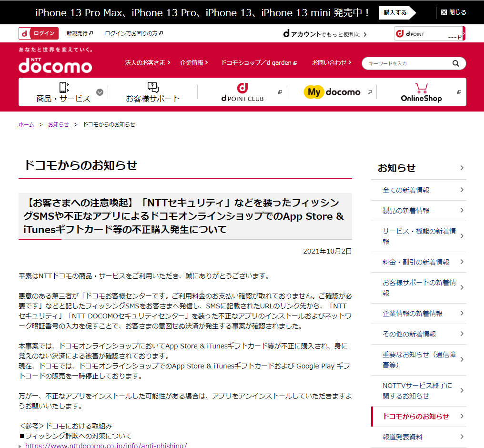
Task: Select 全ての新着情報 in the sidebar
Action: tap(406, 190)
